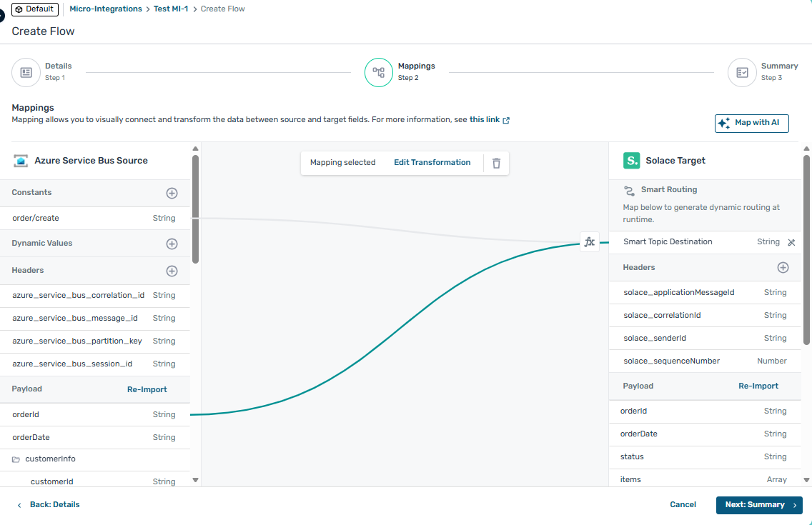Add a source header with plus icon
Image resolution: width=812 pixels, height=525 pixels.
click(x=172, y=271)
